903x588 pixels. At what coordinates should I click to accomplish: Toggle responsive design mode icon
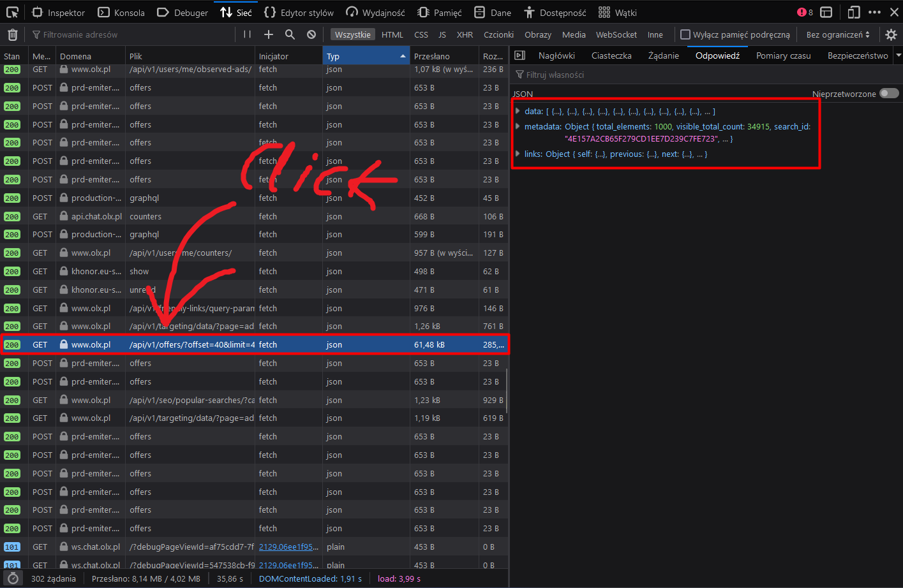point(854,12)
